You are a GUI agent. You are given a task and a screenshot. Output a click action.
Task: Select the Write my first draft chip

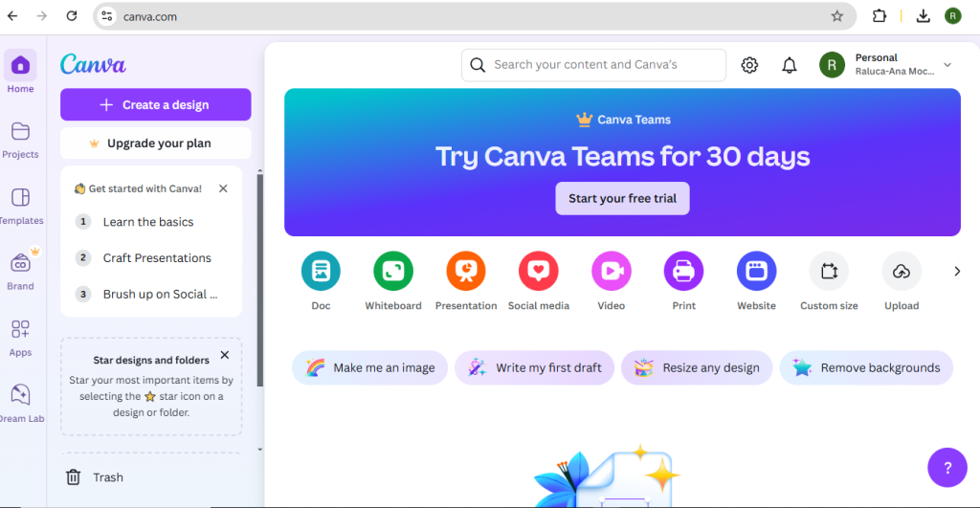[534, 368]
